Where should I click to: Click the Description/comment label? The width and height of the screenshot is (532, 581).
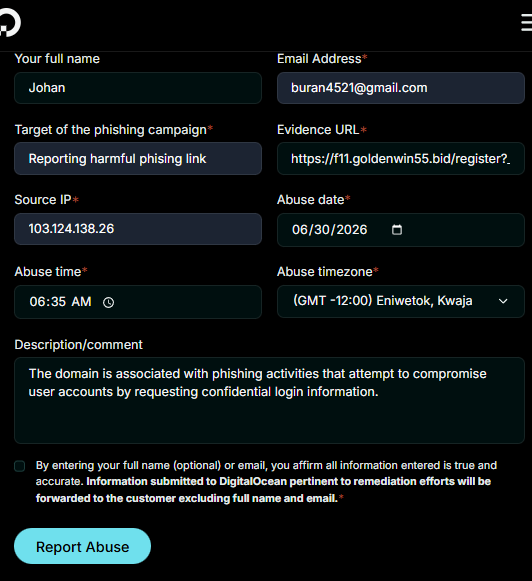coord(79,345)
